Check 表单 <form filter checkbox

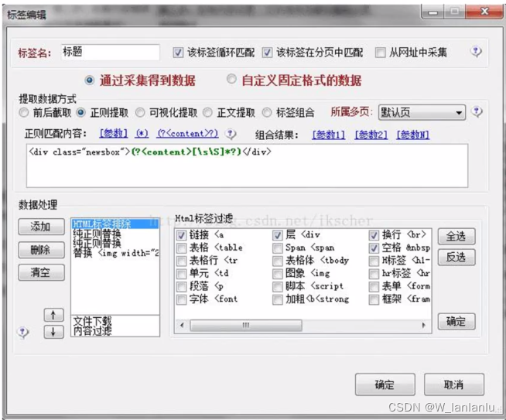tap(374, 287)
